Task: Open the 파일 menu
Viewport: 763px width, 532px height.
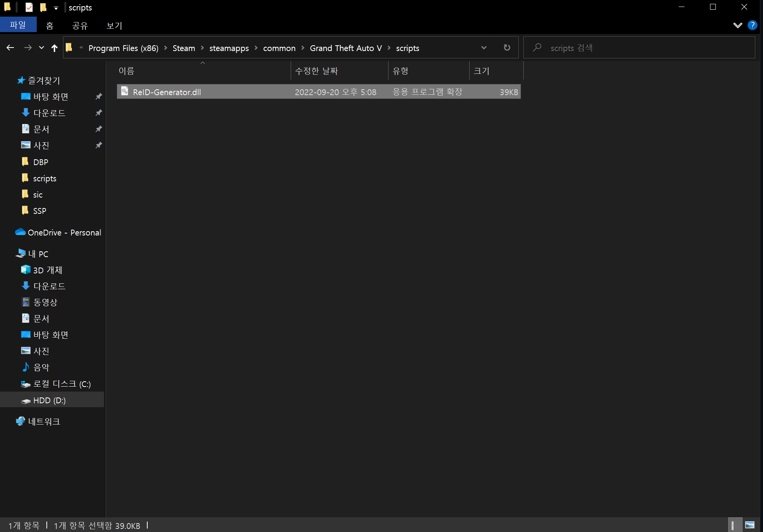Action: [x=18, y=25]
